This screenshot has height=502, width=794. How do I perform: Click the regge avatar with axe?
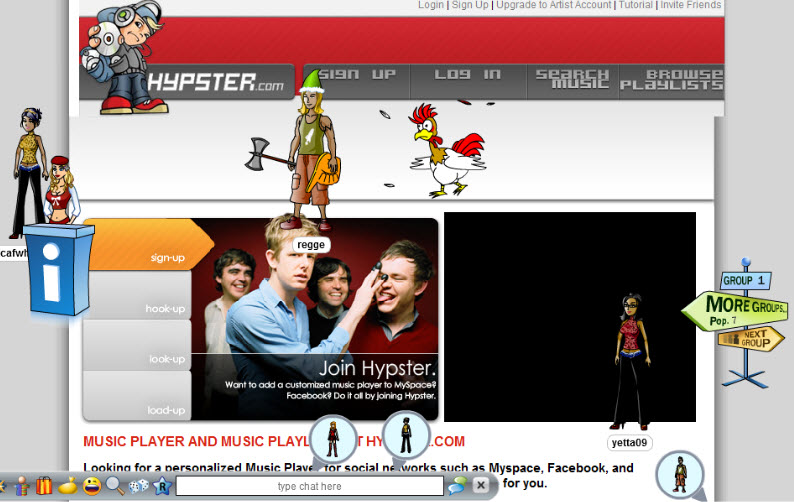(310, 150)
